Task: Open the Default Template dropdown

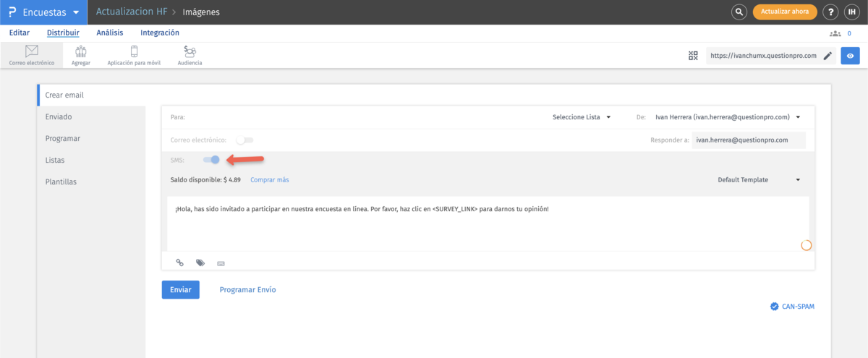Action: pyautogui.click(x=759, y=180)
